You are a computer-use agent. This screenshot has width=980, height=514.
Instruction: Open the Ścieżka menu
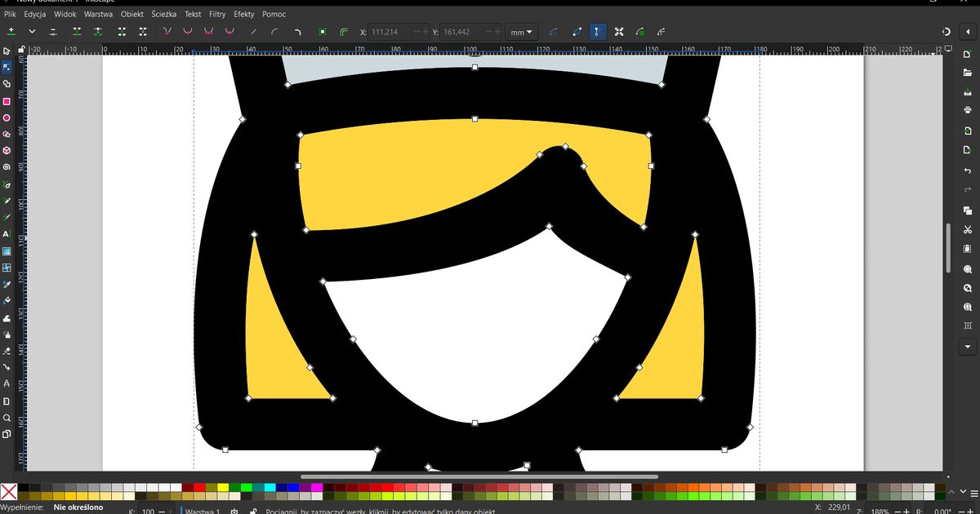(163, 14)
